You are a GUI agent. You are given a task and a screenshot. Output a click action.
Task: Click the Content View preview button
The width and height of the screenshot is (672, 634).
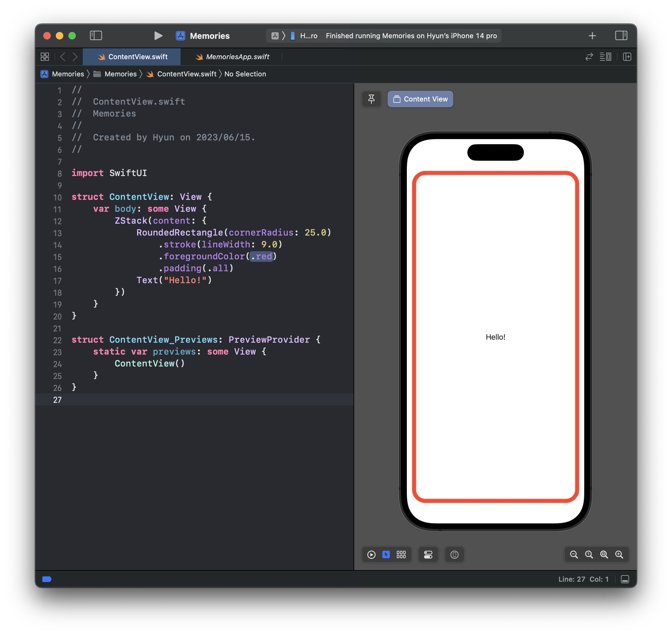click(420, 99)
